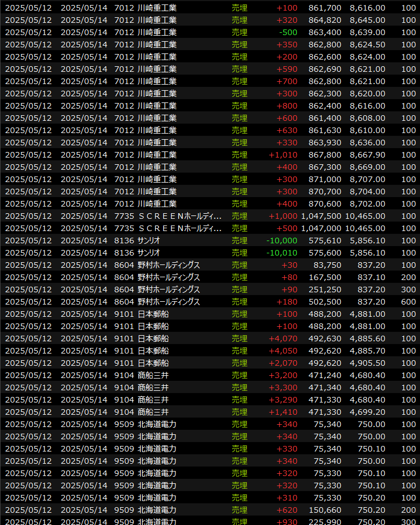Select the 1,047,000 amount cell
This screenshot has height=525, width=420.
321,228
